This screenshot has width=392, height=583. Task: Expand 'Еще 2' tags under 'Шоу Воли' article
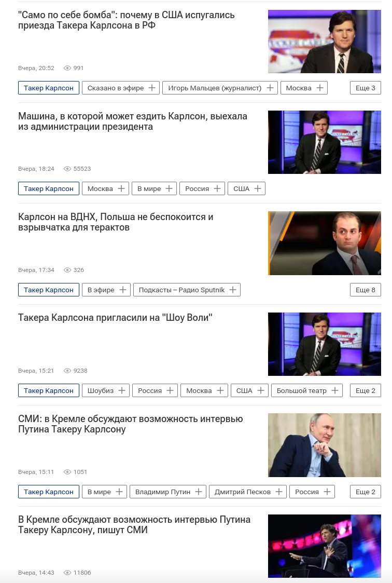(365, 391)
